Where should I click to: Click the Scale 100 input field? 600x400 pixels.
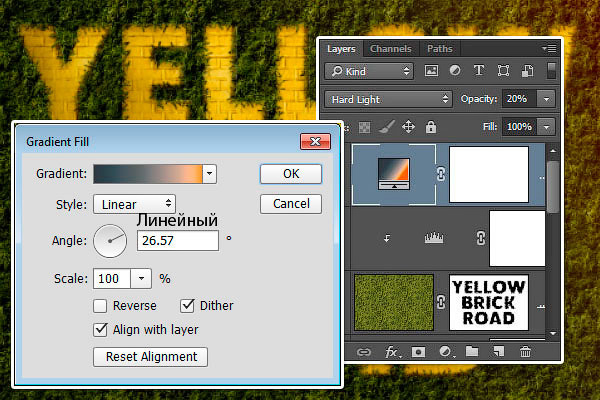coord(112,279)
